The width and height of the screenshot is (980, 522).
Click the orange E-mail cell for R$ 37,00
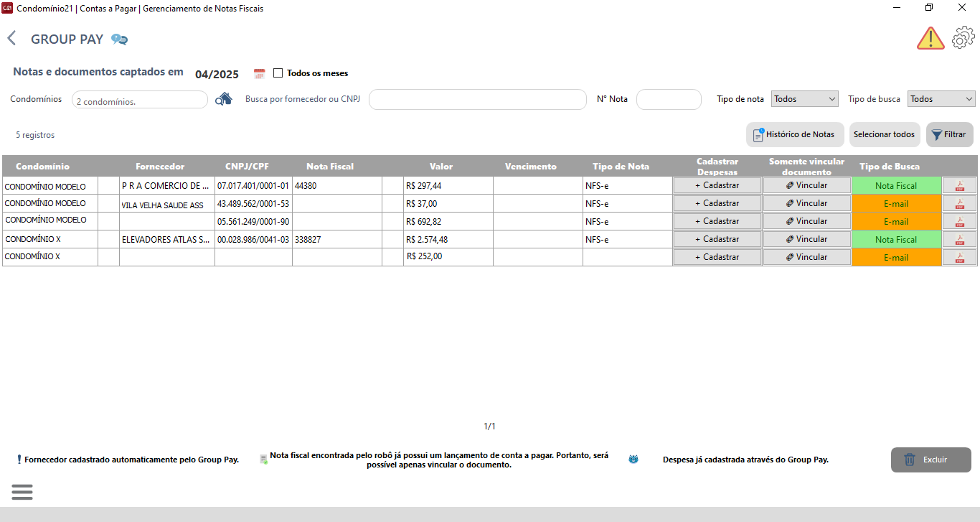[x=896, y=203]
